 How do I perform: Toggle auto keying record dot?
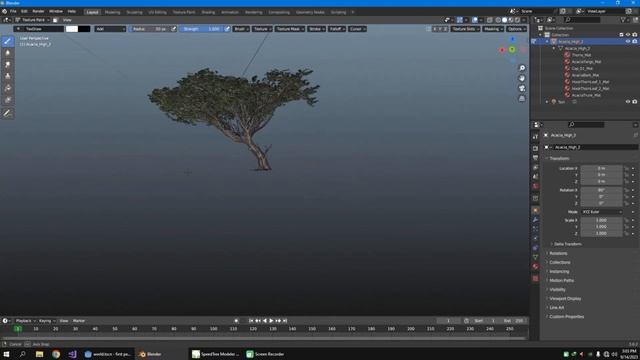236,321
